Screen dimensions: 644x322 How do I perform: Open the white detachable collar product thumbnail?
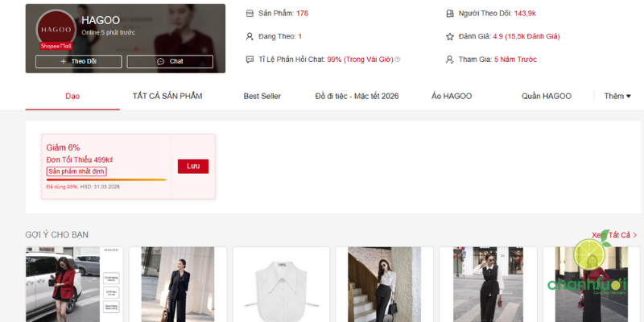[x=281, y=284]
